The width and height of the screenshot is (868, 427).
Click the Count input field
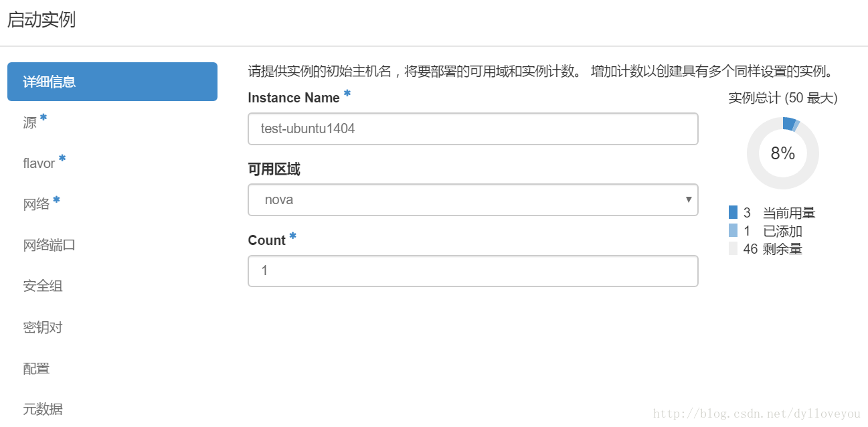[473, 271]
